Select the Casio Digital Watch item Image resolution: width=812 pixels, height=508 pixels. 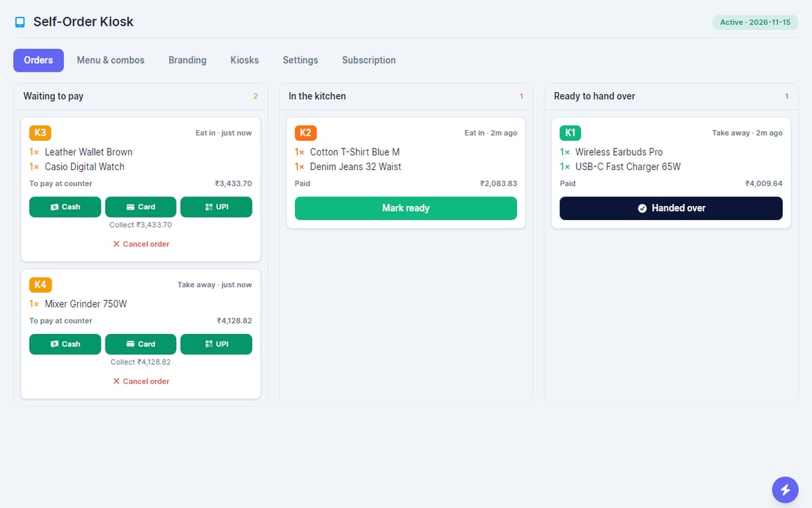pyautogui.click(x=85, y=167)
